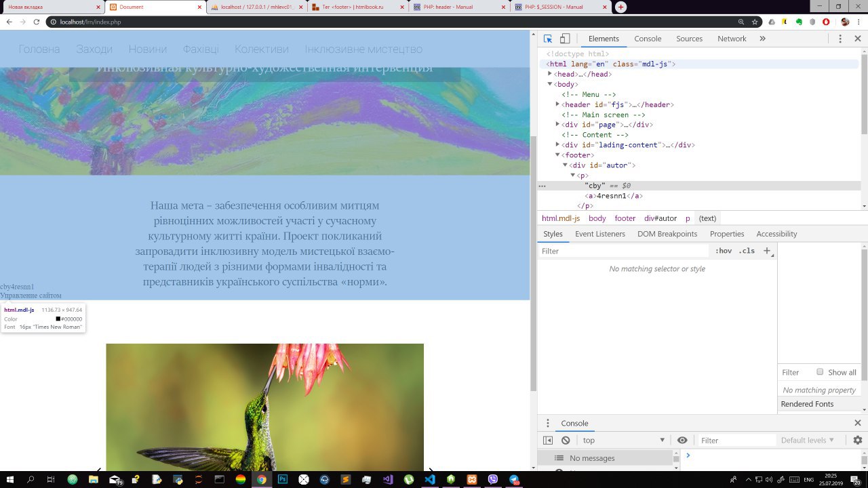Open Photoshop from the taskbar
Screen dimensions: 868x488
coord(283,479)
